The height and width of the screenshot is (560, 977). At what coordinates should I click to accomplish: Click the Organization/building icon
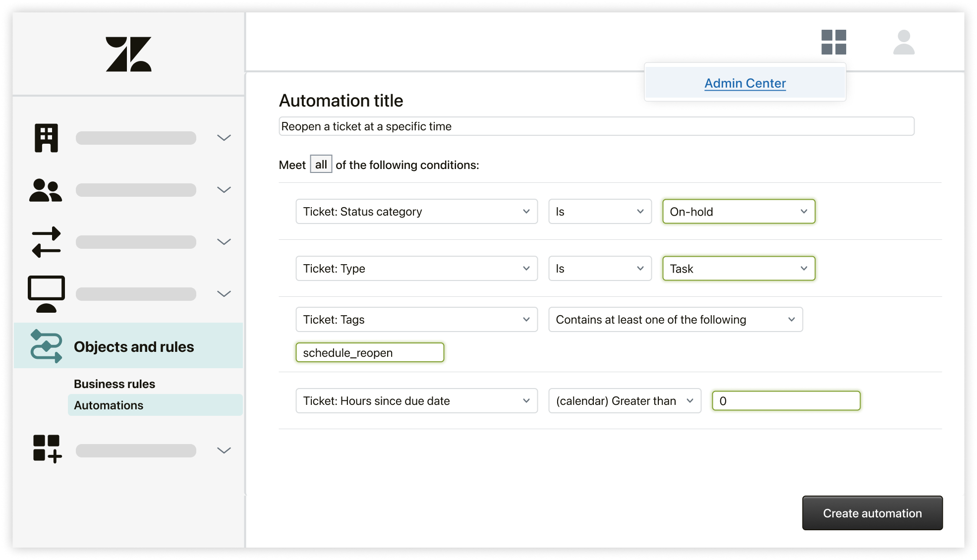click(x=46, y=137)
